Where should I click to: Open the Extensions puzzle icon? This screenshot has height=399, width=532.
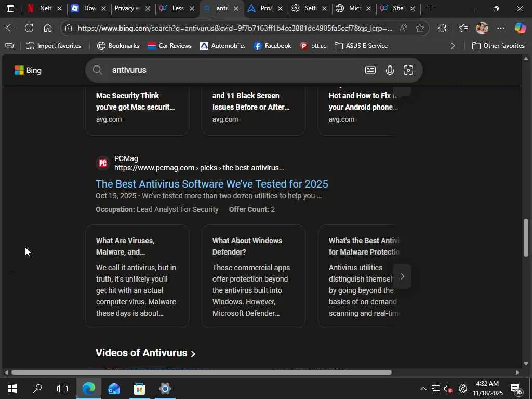[x=442, y=28]
